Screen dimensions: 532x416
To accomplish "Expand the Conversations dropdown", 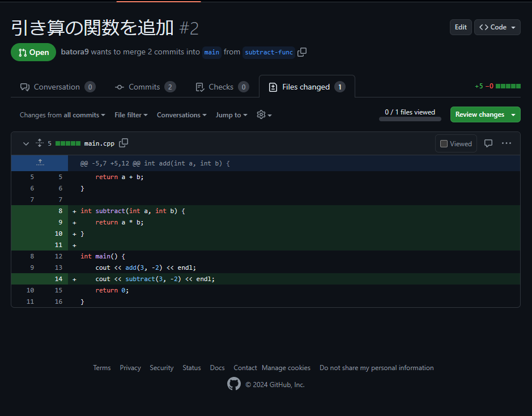I will (x=181, y=115).
